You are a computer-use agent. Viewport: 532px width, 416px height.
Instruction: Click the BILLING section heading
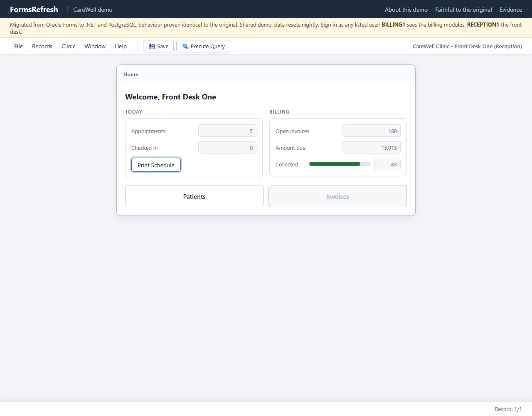coord(279,111)
